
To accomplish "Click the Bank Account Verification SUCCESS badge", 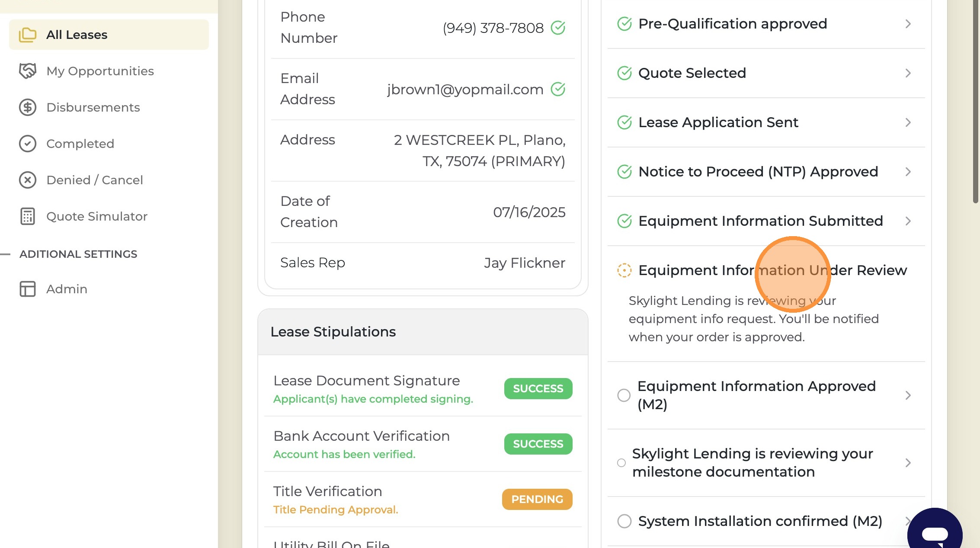I will coord(538,444).
